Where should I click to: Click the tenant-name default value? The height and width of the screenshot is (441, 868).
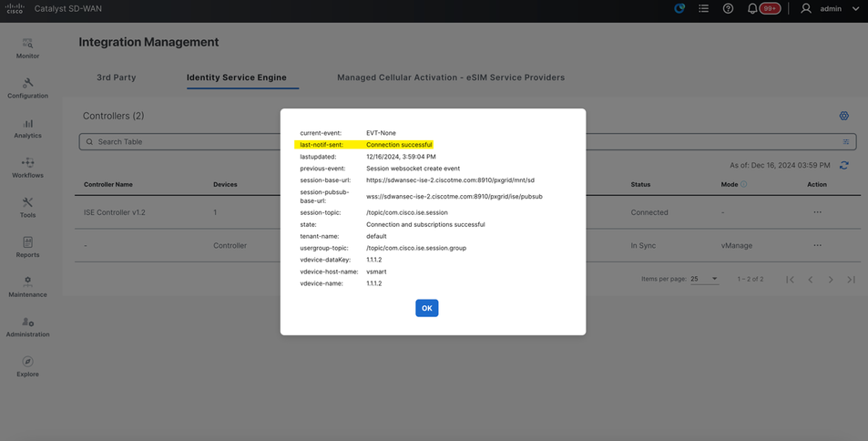pos(376,236)
